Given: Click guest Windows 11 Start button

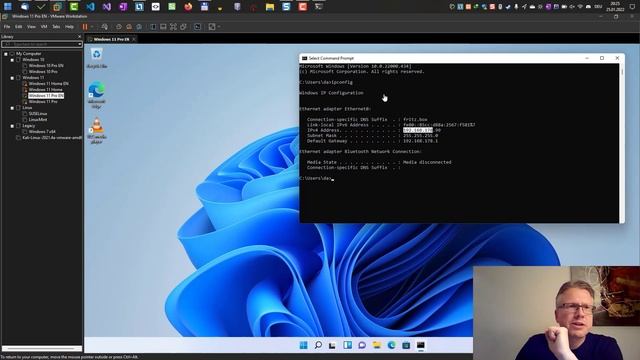Looking at the screenshot, I should [303, 345].
